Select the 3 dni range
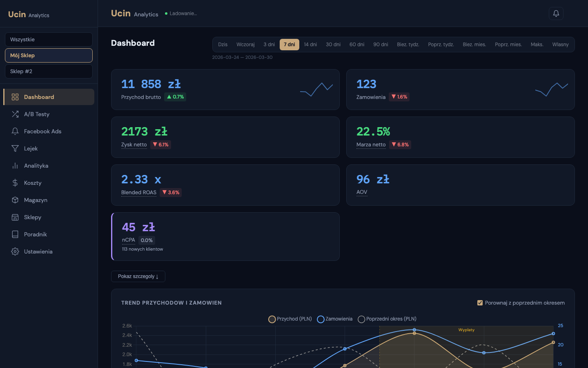 [269, 45]
